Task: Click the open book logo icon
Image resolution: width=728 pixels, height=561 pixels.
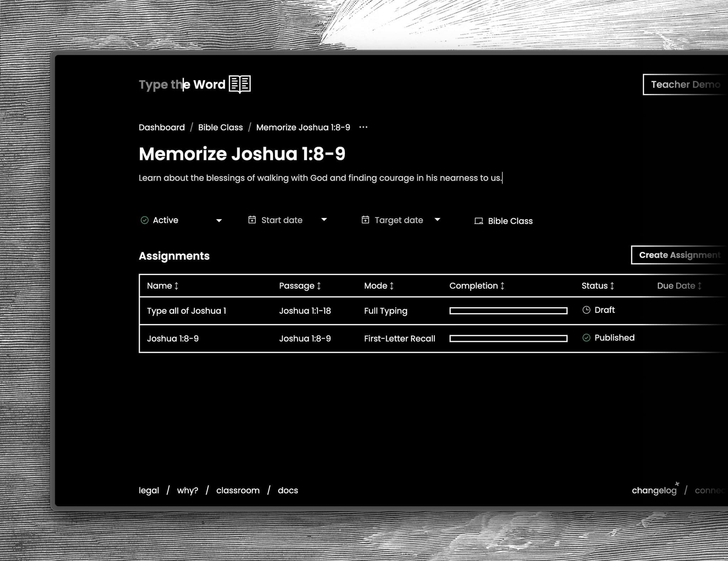Action: coord(240,84)
